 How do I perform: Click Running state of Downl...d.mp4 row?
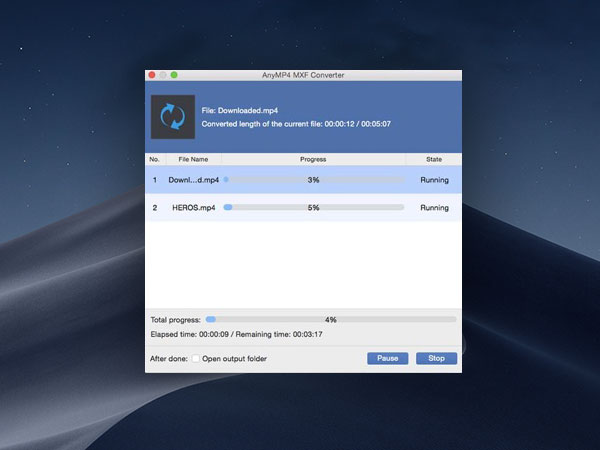tap(434, 180)
